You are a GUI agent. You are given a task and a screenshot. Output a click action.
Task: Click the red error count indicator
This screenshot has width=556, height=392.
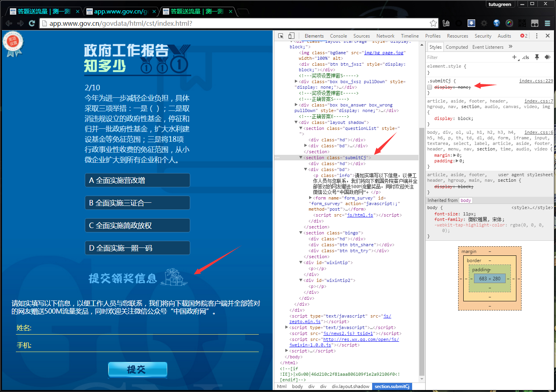[524, 36]
